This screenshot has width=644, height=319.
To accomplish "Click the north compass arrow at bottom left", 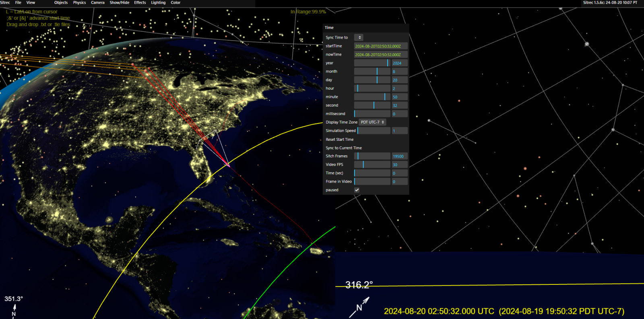I will [x=14, y=309].
